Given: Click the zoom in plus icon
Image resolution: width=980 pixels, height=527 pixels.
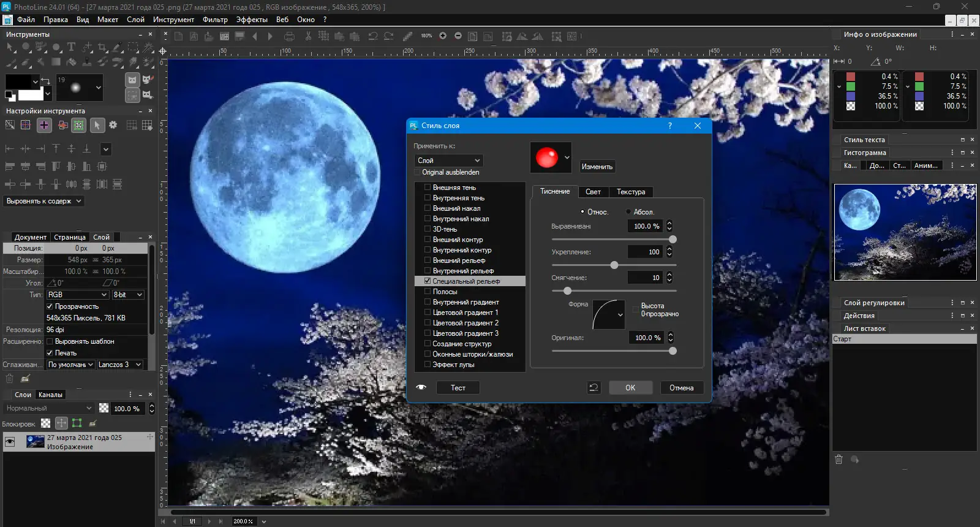Looking at the screenshot, I should pos(443,36).
